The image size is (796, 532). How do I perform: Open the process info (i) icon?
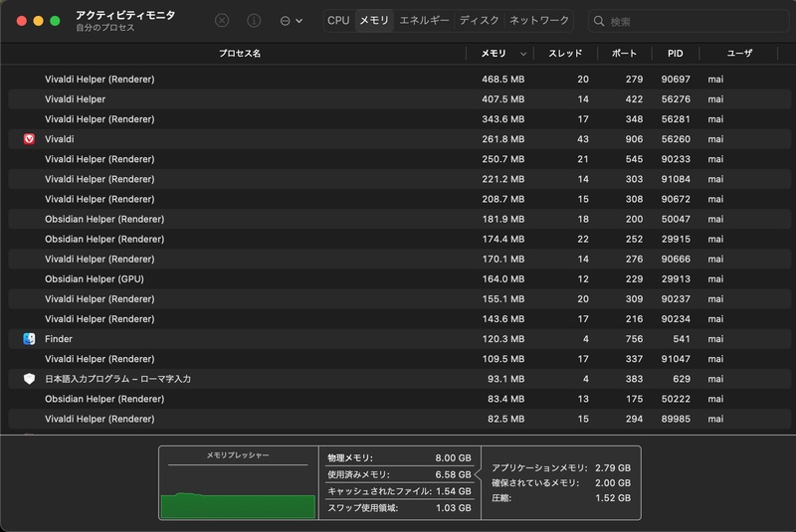[x=254, y=21]
